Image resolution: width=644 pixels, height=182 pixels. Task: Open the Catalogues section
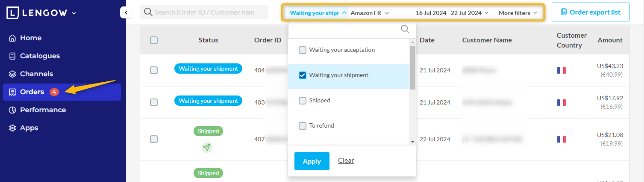tap(39, 56)
